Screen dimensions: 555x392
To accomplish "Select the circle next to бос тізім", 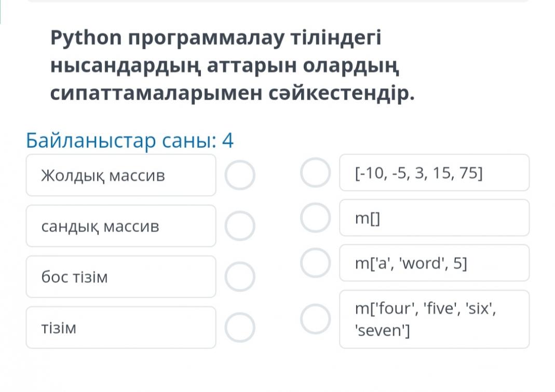I will tap(240, 277).
